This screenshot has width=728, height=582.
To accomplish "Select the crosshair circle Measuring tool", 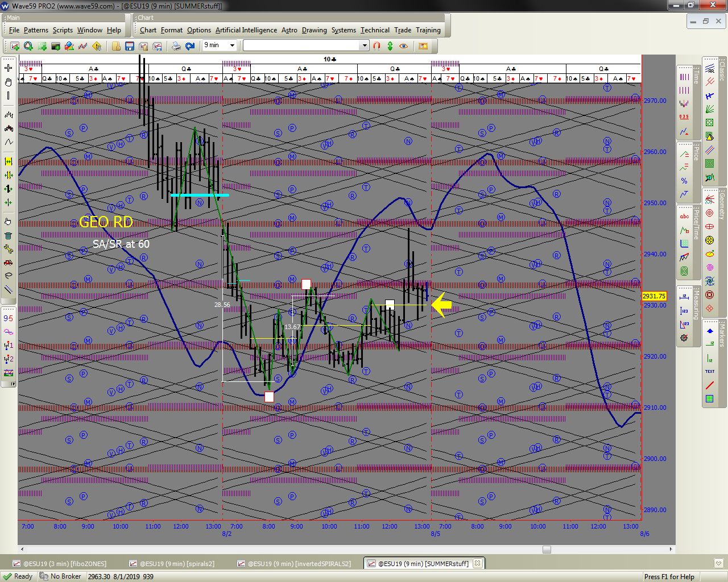I will point(684,338).
